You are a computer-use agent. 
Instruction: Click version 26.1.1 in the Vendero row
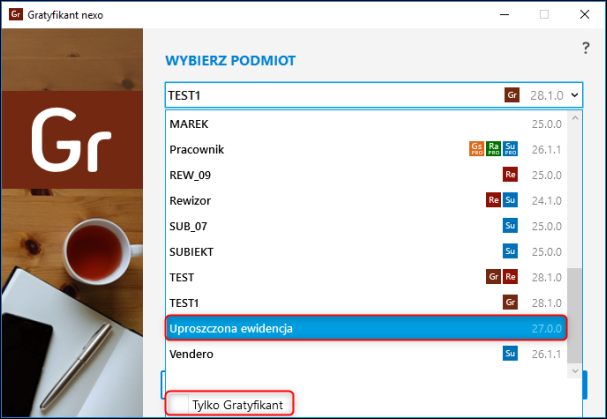point(546,354)
